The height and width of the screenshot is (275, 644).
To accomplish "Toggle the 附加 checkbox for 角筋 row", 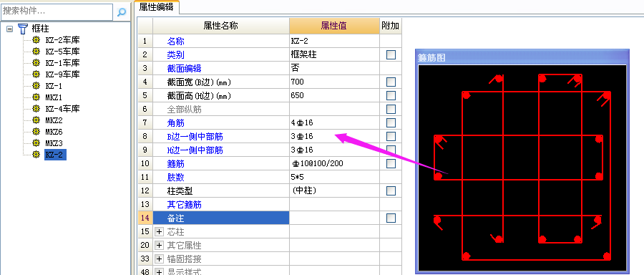I will coord(391,122).
